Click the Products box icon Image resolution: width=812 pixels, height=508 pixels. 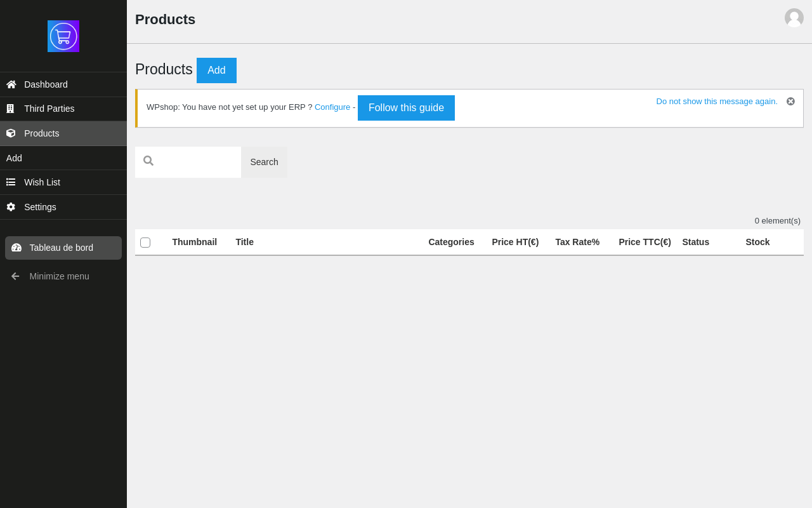[11, 133]
